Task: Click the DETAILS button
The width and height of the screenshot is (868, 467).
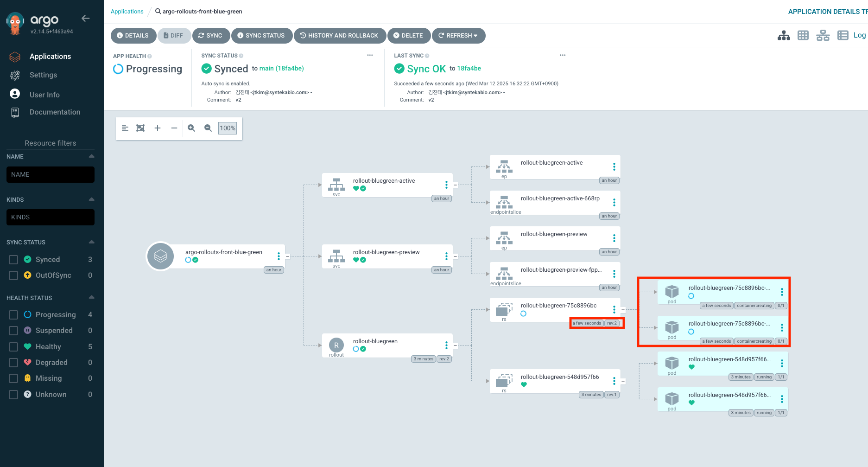Action: pyautogui.click(x=133, y=36)
